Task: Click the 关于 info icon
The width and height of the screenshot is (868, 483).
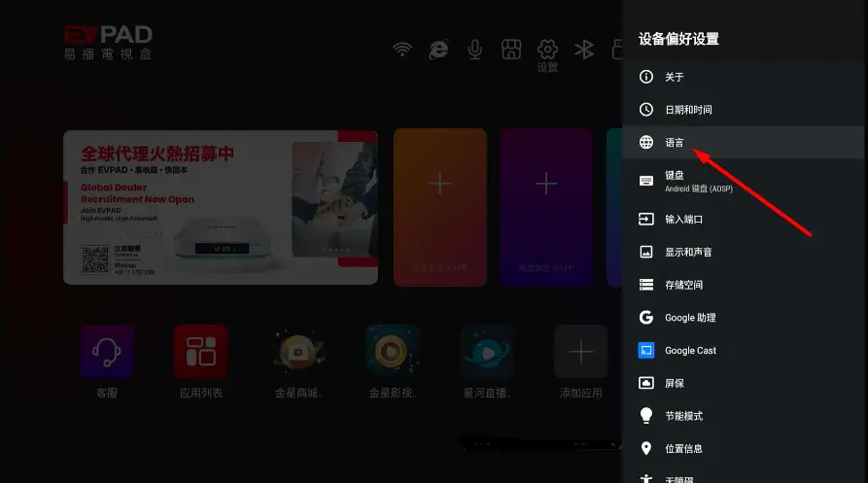Action: coord(646,77)
